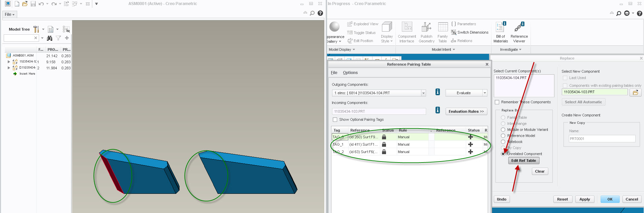The width and height of the screenshot is (644, 213).
Task: Browse for new component with folder icon
Action: 635,92
